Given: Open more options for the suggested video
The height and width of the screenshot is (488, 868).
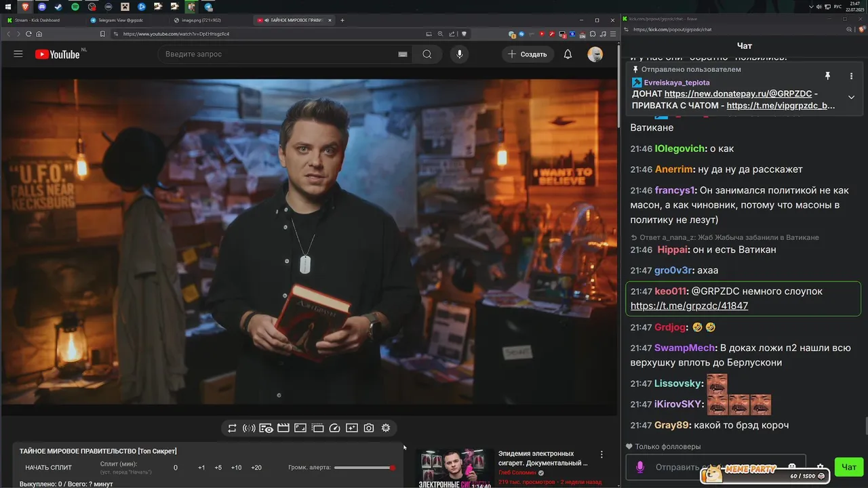Looking at the screenshot, I should 601,455.
